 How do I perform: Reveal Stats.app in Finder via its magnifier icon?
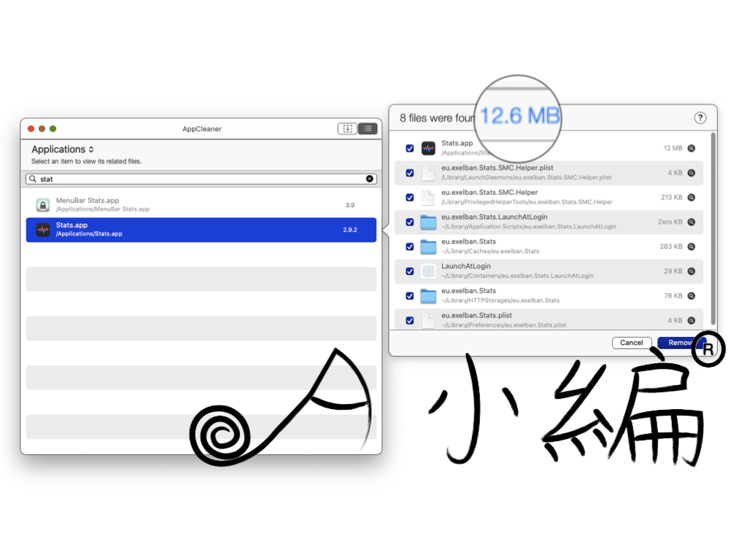pos(692,148)
